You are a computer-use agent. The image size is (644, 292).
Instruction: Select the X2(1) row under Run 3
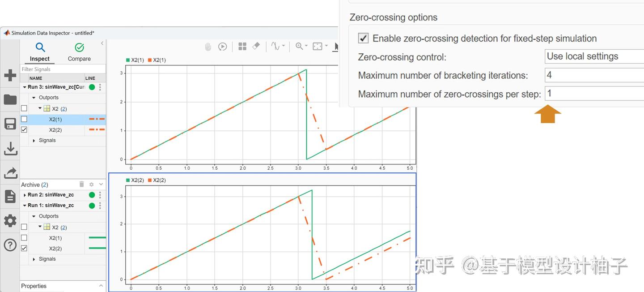pyautogui.click(x=63, y=119)
